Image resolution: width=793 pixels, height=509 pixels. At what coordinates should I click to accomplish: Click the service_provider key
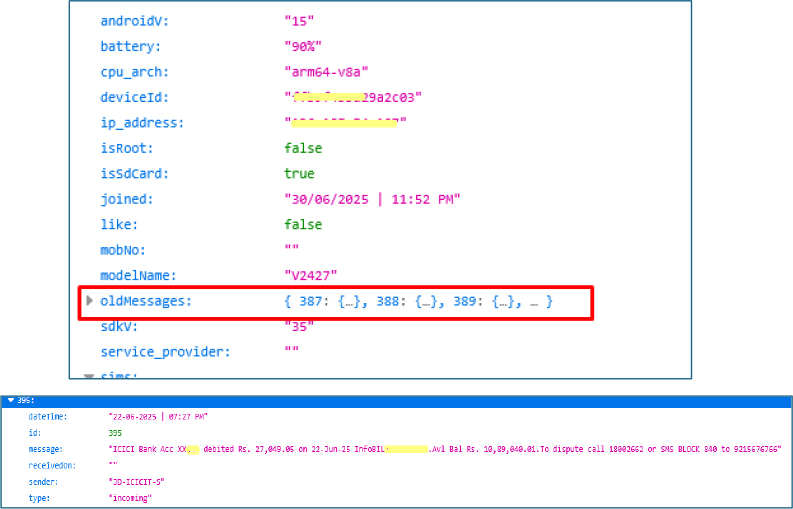click(x=165, y=352)
